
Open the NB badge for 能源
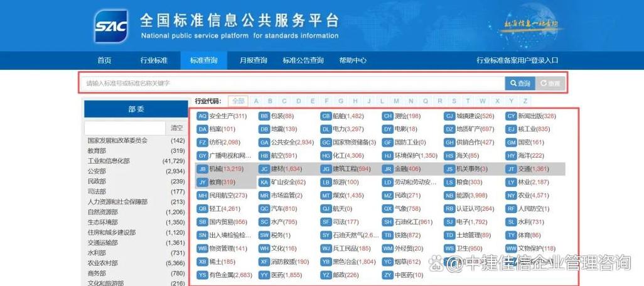click(x=449, y=195)
